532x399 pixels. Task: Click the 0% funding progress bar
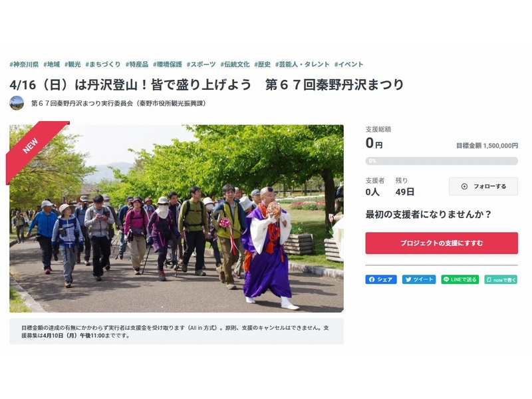442,161
